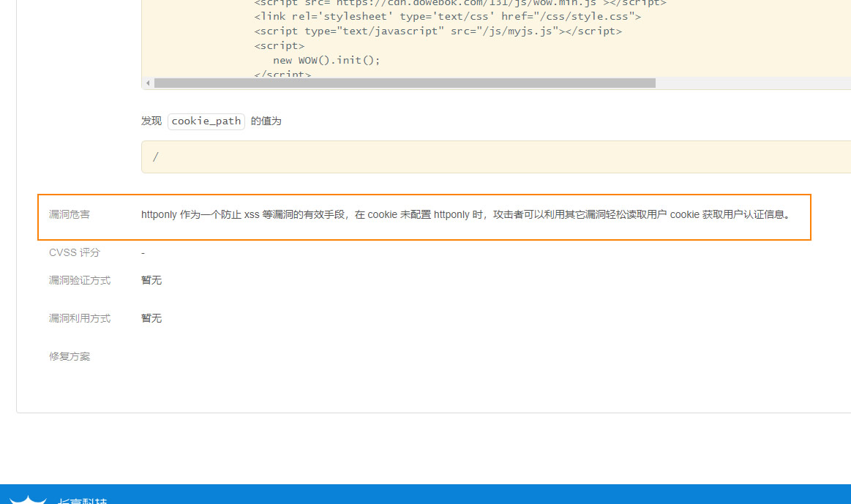Click the 'new WOW().init();' code line
Screen dimensions: 851x504
point(326,60)
